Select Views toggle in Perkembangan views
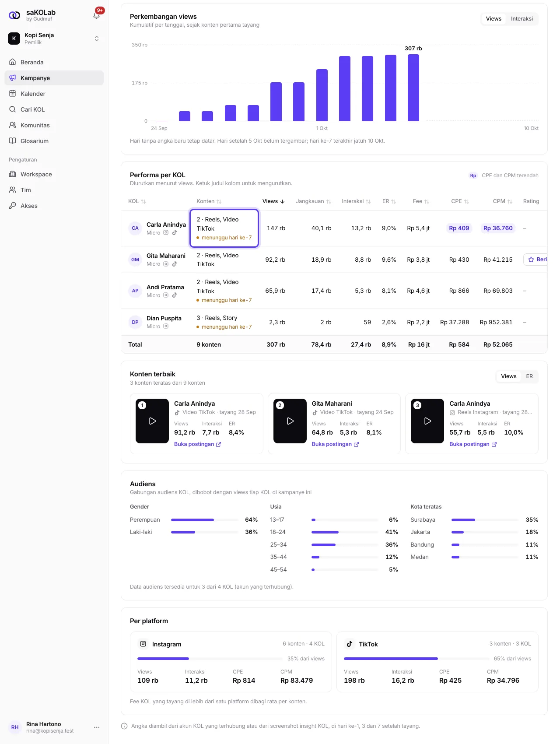 (x=493, y=19)
